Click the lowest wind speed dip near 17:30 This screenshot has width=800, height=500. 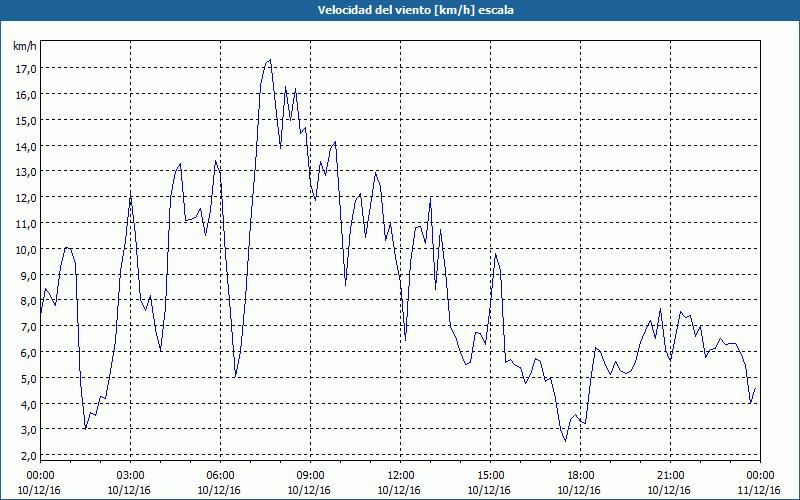565,440
